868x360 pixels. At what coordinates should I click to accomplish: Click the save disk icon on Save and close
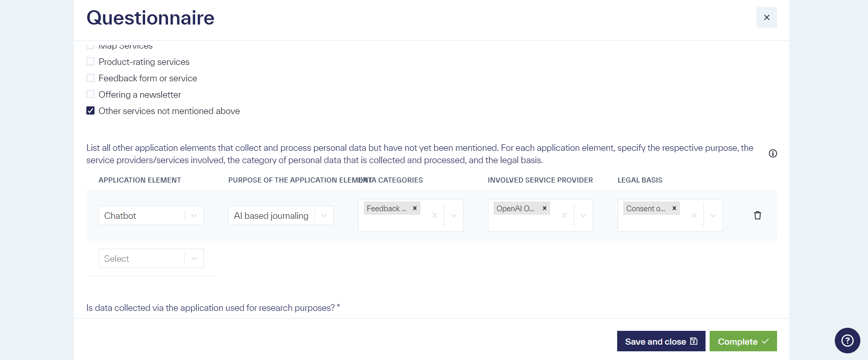(x=694, y=341)
